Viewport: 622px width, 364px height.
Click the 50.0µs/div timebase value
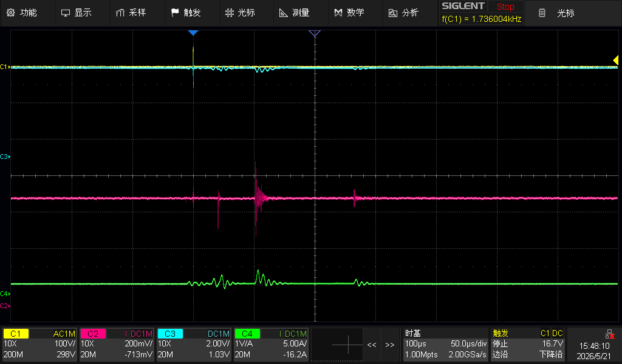tap(468, 344)
